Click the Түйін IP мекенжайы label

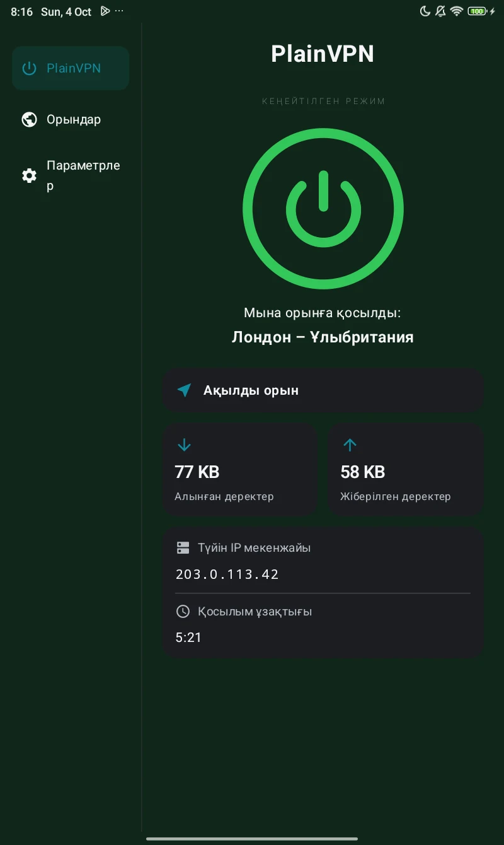(255, 547)
